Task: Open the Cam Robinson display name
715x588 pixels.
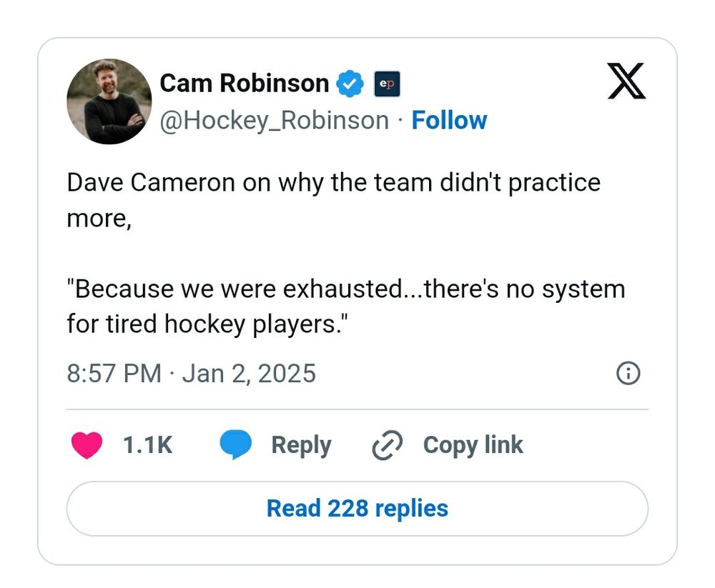Action: click(244, 83)
